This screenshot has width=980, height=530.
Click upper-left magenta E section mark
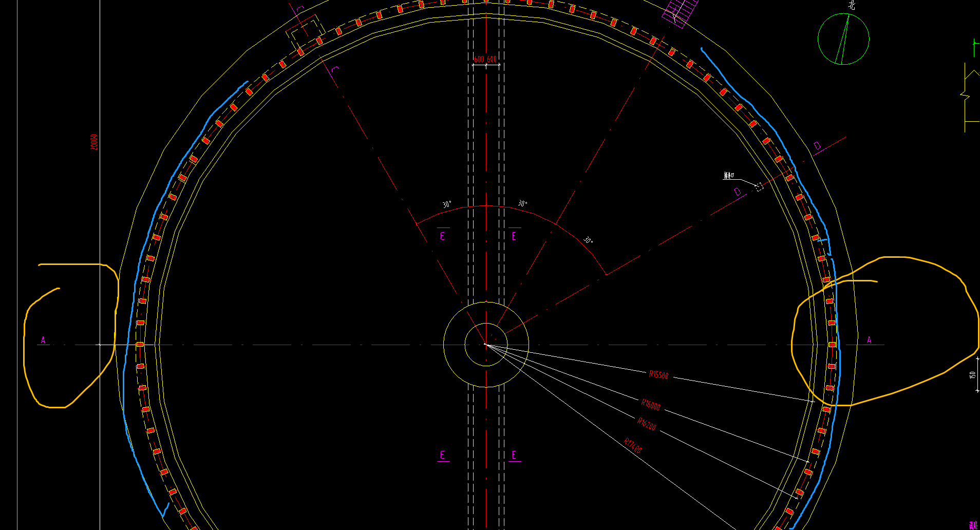pos(443,236)
